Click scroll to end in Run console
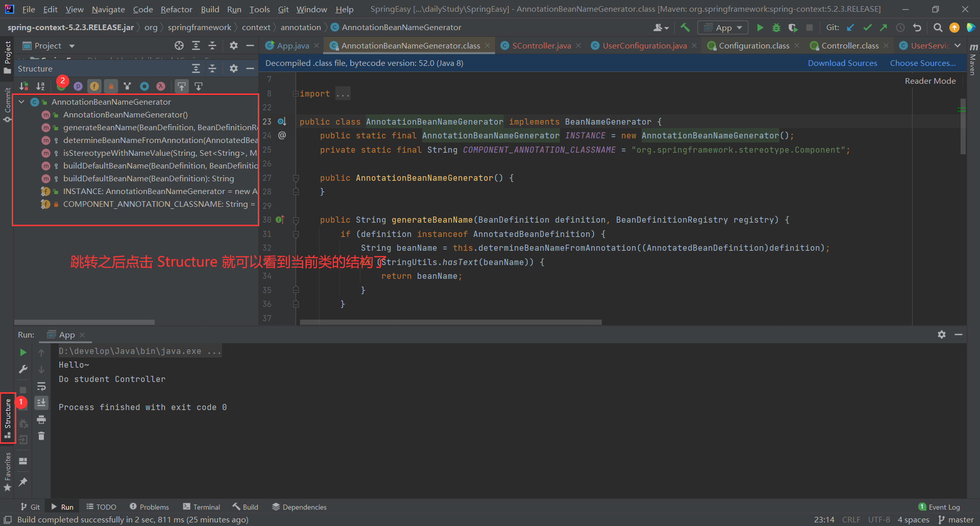This screenshot has width=980, height=526. [x=41, y=403]
